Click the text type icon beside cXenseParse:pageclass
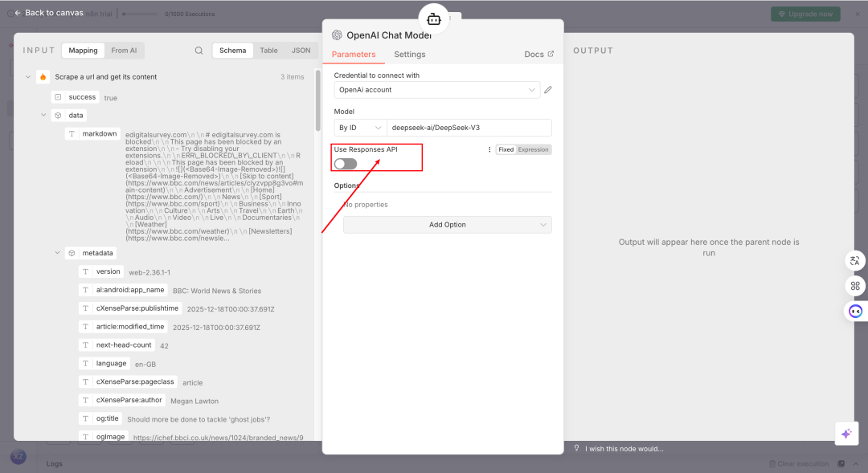The width and height of the screenshot is (868, 473). click(86, 381)
